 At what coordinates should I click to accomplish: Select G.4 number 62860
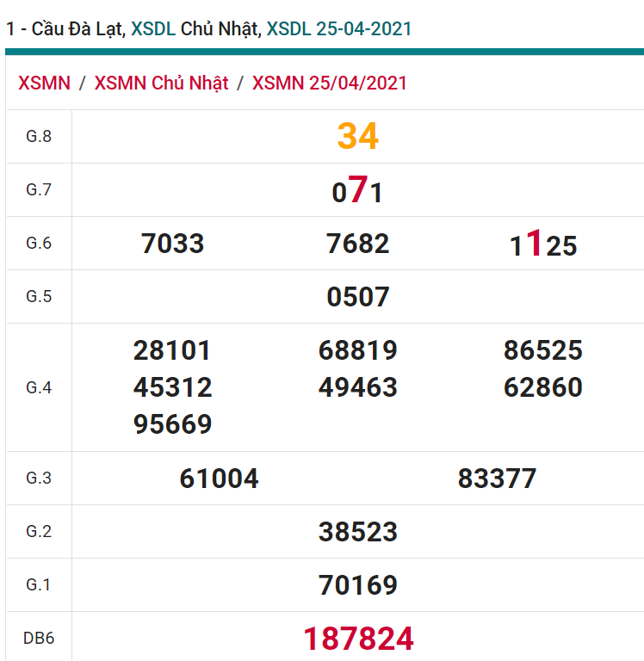point(543,387)
